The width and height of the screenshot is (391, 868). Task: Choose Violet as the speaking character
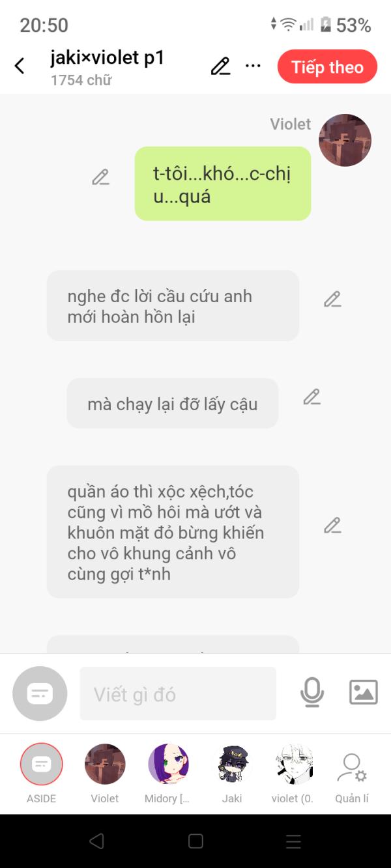(x=105, y=774)
